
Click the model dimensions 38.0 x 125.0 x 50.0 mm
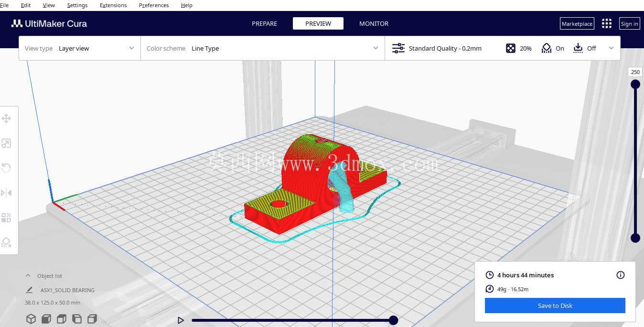click(53, 303)
